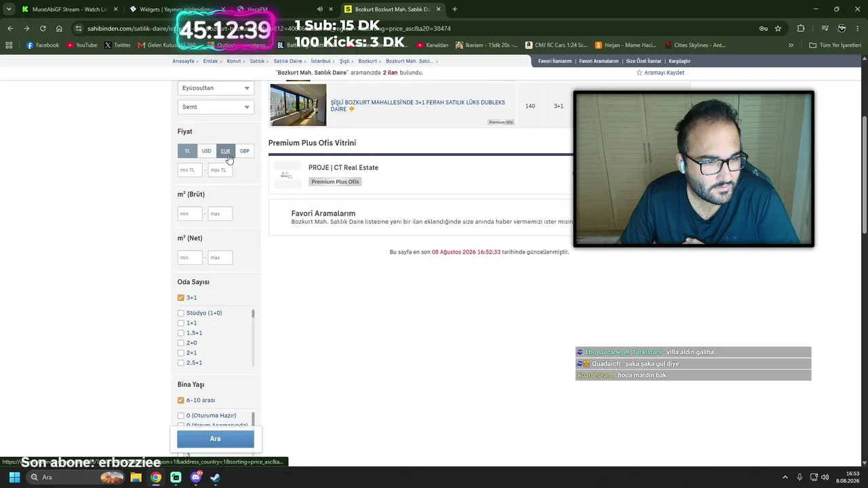Reload the page with the refresh icon
Image resolution: width=868 pixels, height=488 pixels.
click(x=43, y=28)
